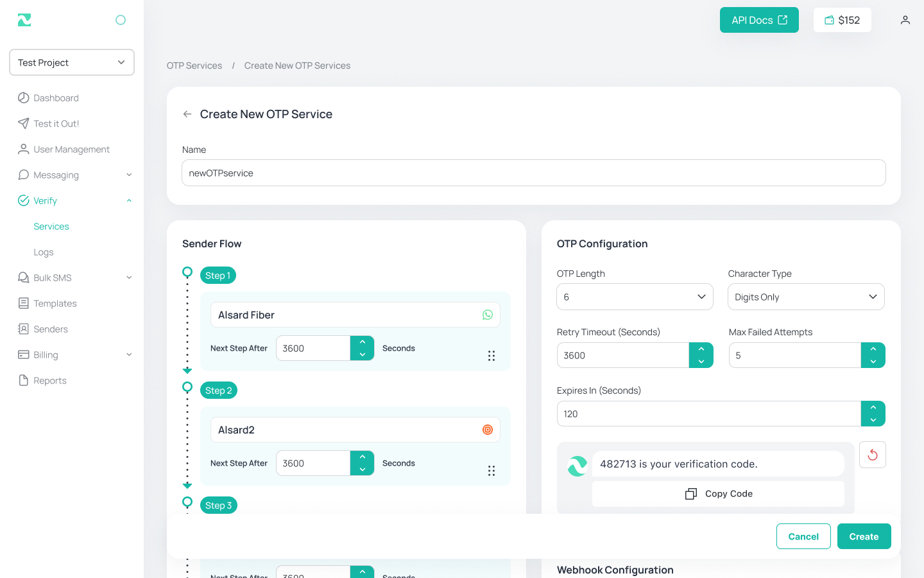Cancel creating the OTP service
The height and width of the screenshot is (578, 924).
(803, 536)
